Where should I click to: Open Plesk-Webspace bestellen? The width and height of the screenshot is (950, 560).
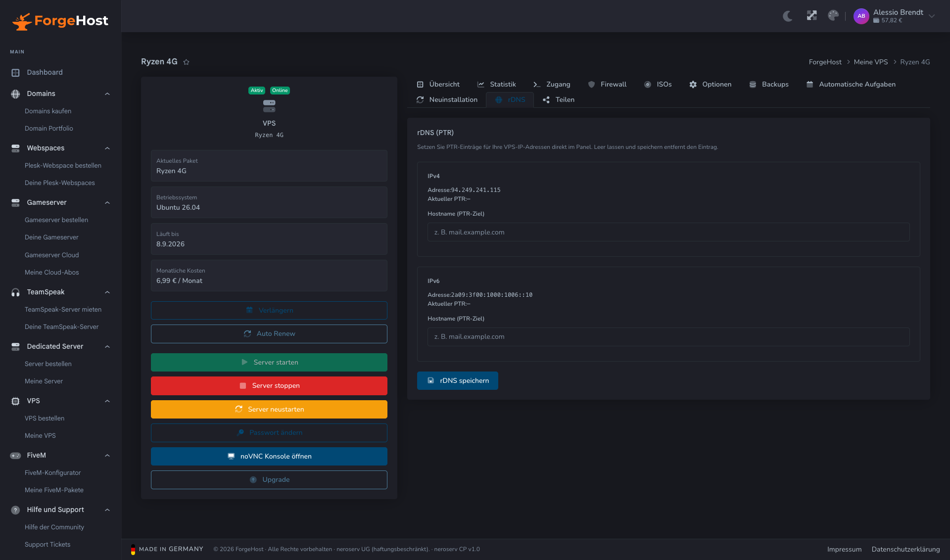click(x=63, y=166)
